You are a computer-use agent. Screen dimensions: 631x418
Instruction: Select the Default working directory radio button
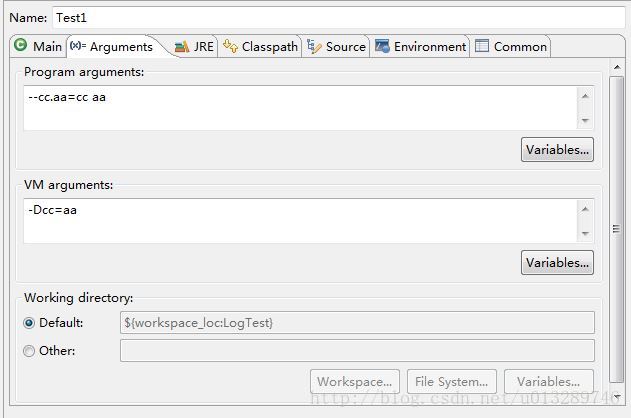(29, 323)
